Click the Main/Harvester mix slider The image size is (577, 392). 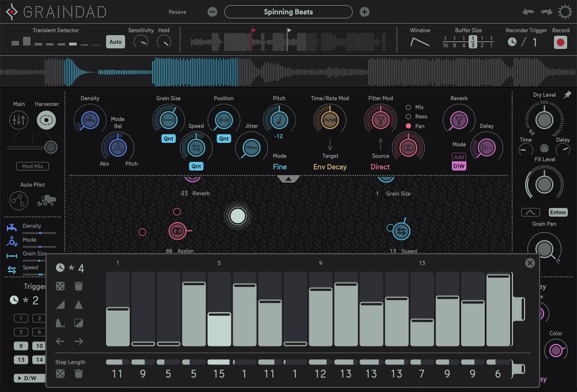[51, 148]
